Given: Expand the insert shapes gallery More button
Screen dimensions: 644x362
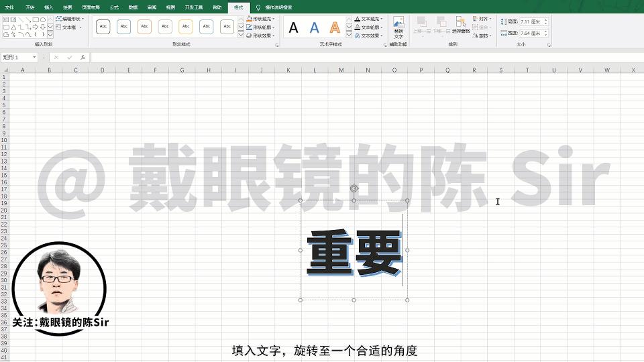Looking at the screenshot, I should [50, 34].
